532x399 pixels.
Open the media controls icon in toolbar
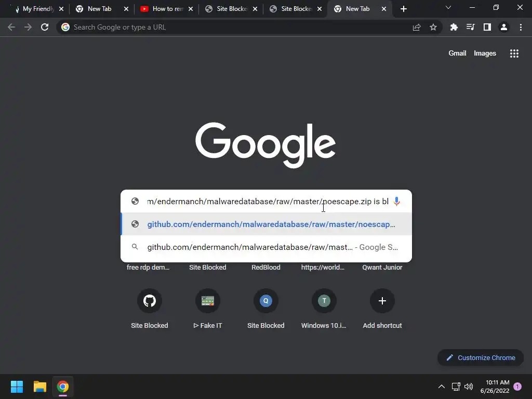(471, 27)
